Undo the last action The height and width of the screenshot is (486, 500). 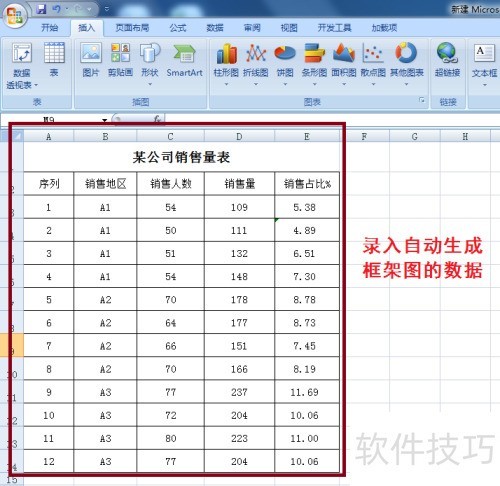point(57,9)
